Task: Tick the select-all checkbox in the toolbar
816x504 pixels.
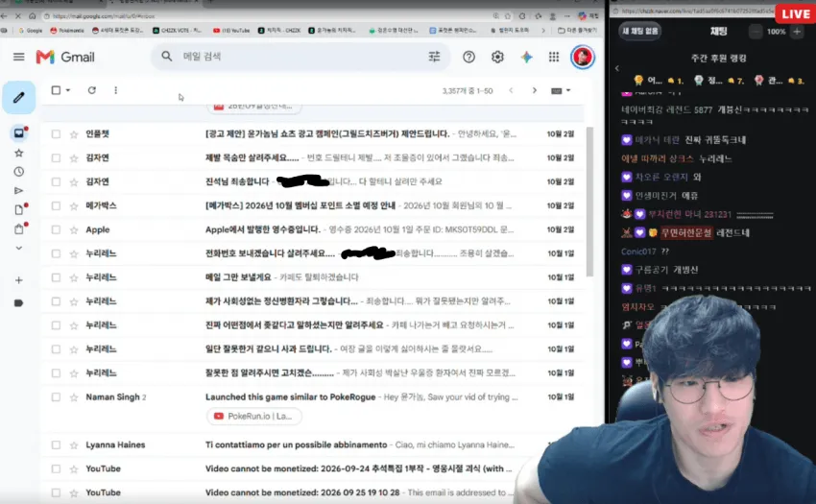Action: point(56,90)
